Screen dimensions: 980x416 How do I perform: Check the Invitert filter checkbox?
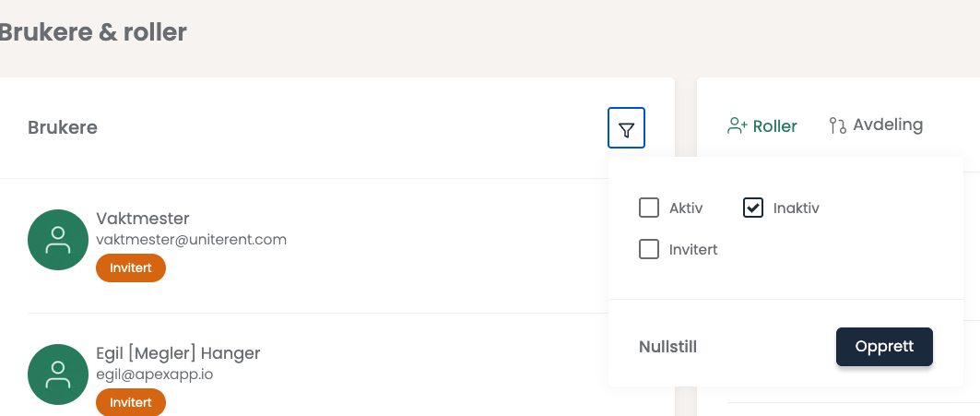[x=649, y=249]
